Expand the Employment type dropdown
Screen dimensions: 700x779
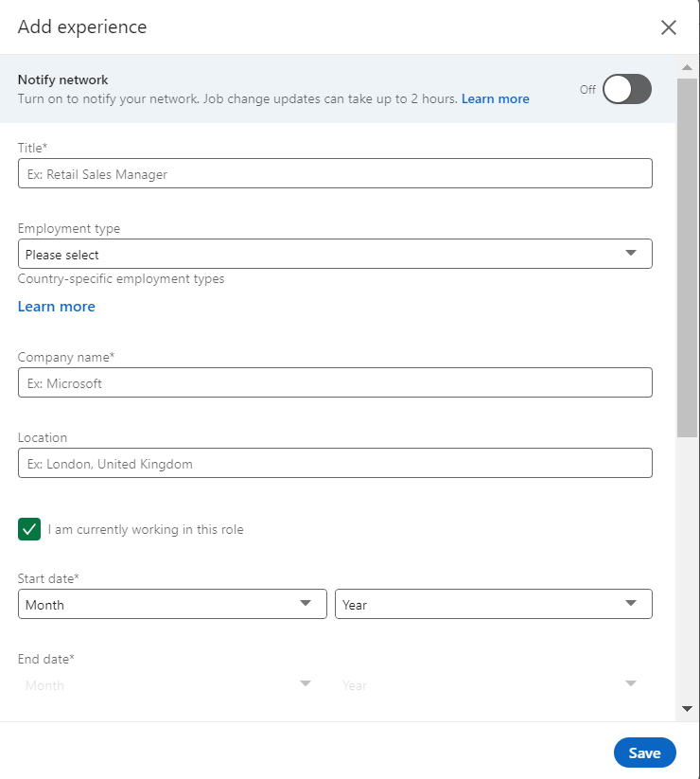click(x=335, y=254)
